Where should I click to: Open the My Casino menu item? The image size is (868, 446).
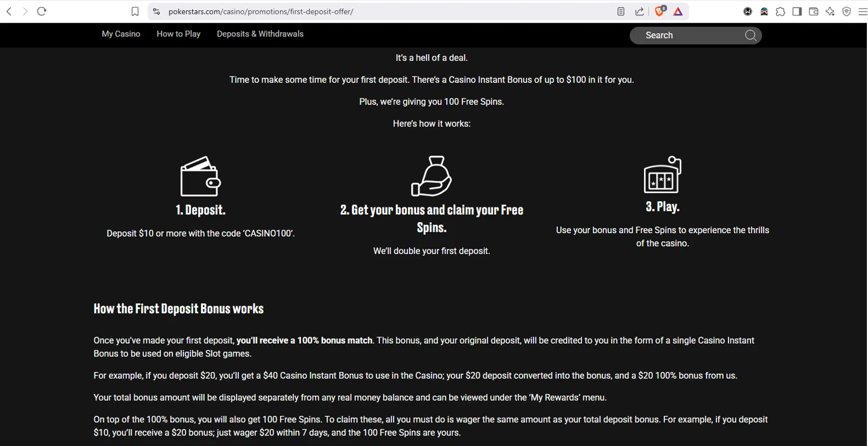point(121,34)
